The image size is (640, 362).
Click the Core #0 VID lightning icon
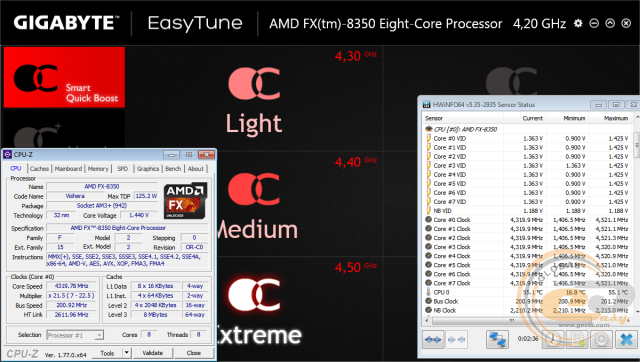pos(429,138)
